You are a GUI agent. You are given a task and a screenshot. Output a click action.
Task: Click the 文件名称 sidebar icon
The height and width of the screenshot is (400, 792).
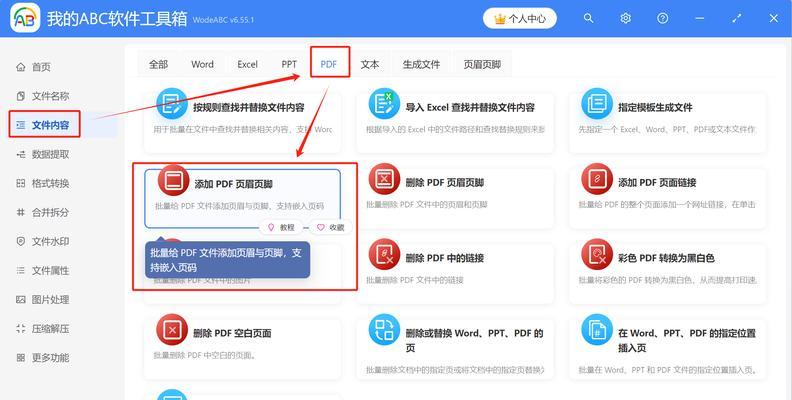point(21,96)
